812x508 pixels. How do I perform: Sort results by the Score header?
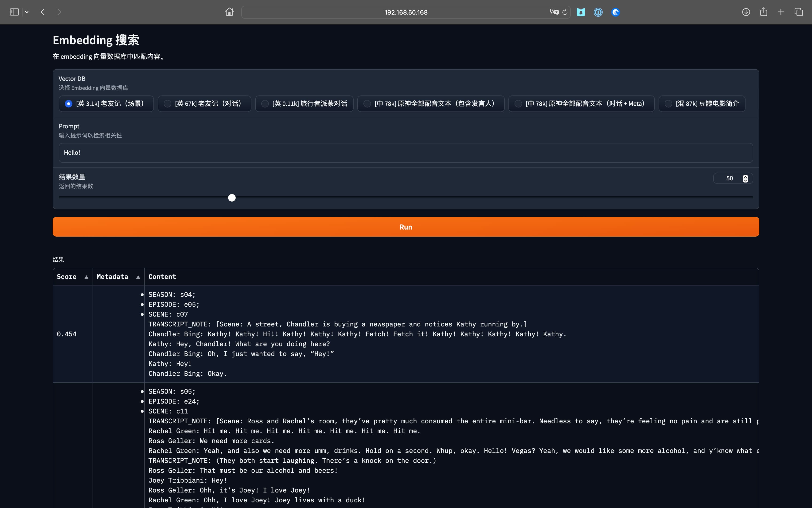pos(66,277)
